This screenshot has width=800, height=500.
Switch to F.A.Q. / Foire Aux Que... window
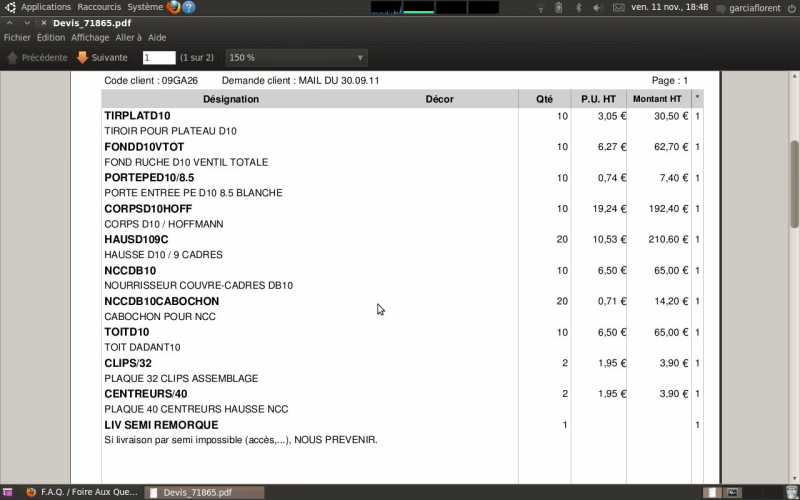[82, 492]
